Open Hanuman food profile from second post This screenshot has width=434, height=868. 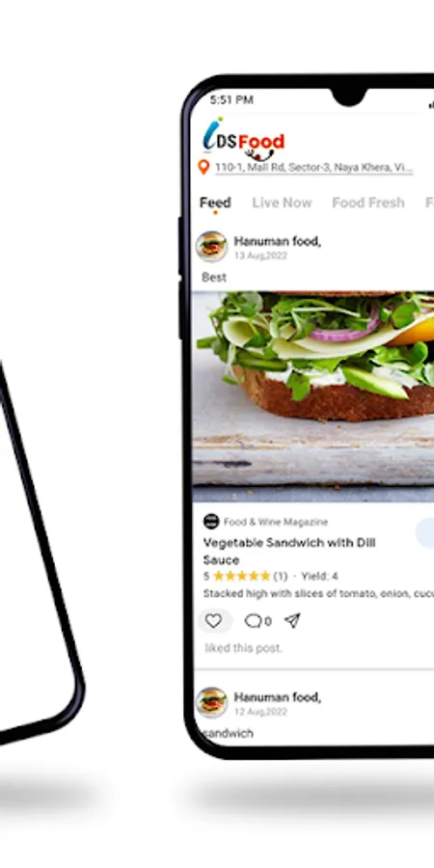[x=278, y=697]
